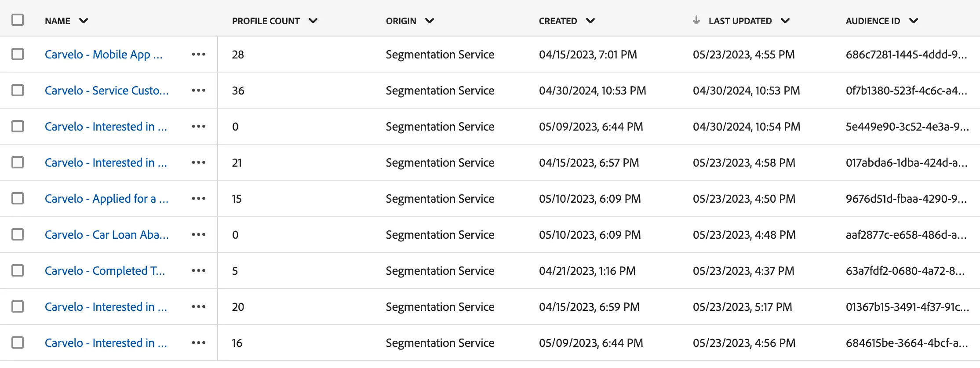Click the ellipsis for Interested in audience with 0 profiles
This screenshot has width=980, height=368.
[199, 127]
